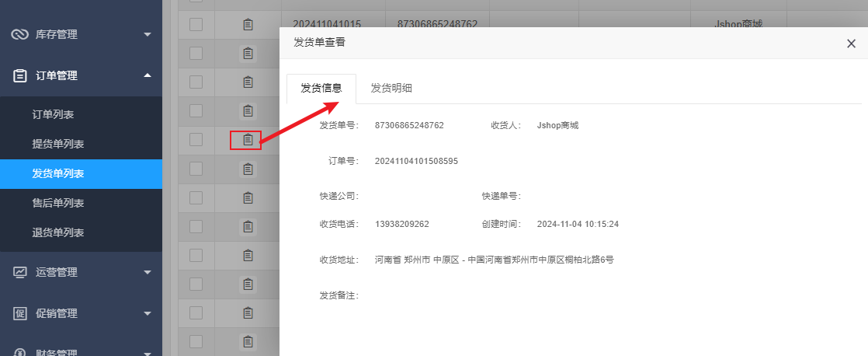The width and height of the screenshot is (868, 356).
Task: Switch to the 发货明细 tab
Action: coord(391,88)
